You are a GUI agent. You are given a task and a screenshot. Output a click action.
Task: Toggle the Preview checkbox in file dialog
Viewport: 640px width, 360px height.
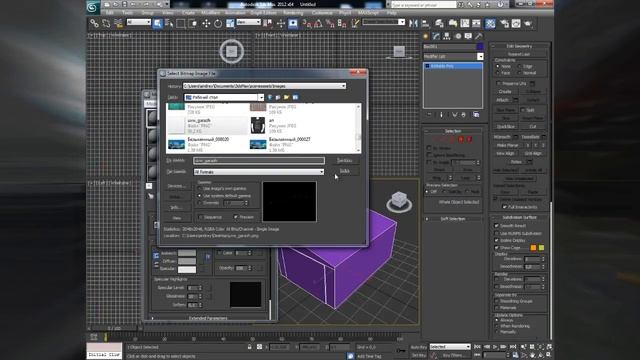tap(236, 217)
